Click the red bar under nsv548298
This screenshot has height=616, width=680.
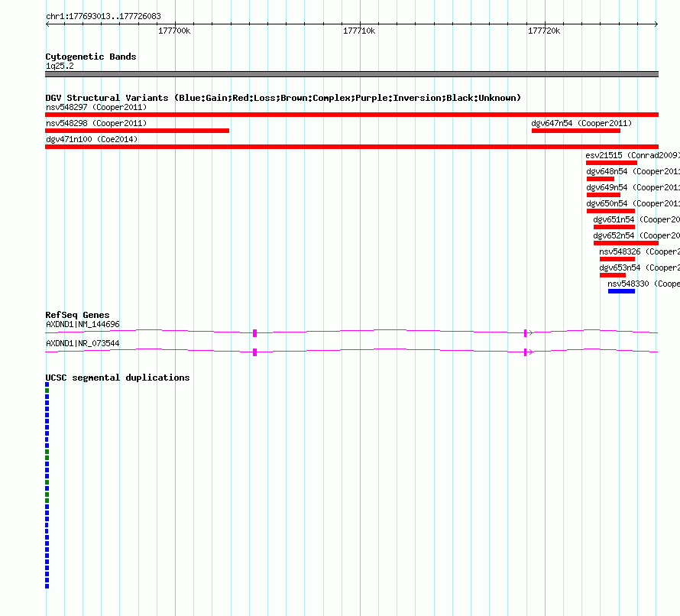[137, 131]
